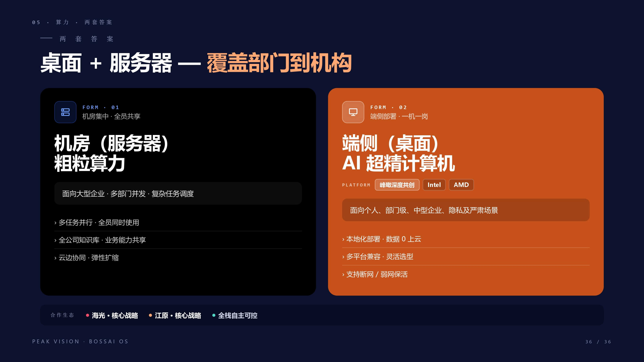The height and width of the screenshot is (362, 644).
Task: Expand the 多任务并行 · 全员同时使用 item
Action: [x=178, y=222]
